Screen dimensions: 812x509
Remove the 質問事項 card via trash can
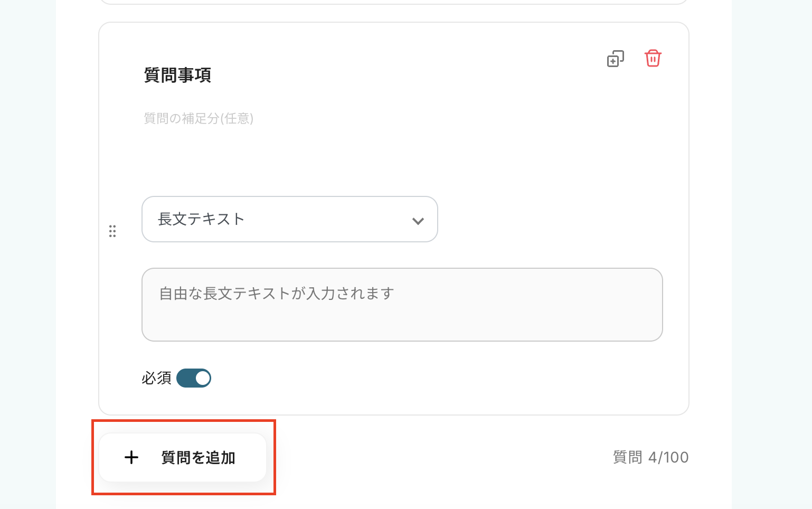point(653,58)
